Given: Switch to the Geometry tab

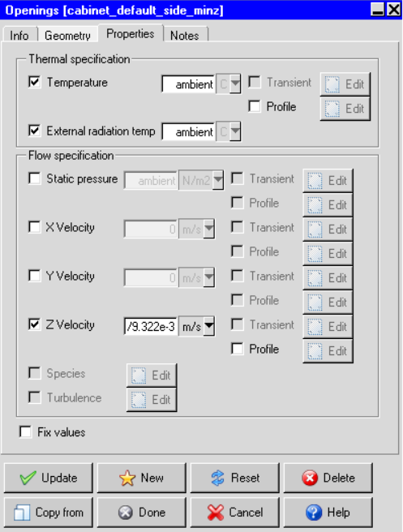Looking at the screenshot, I should coord(67,36).
